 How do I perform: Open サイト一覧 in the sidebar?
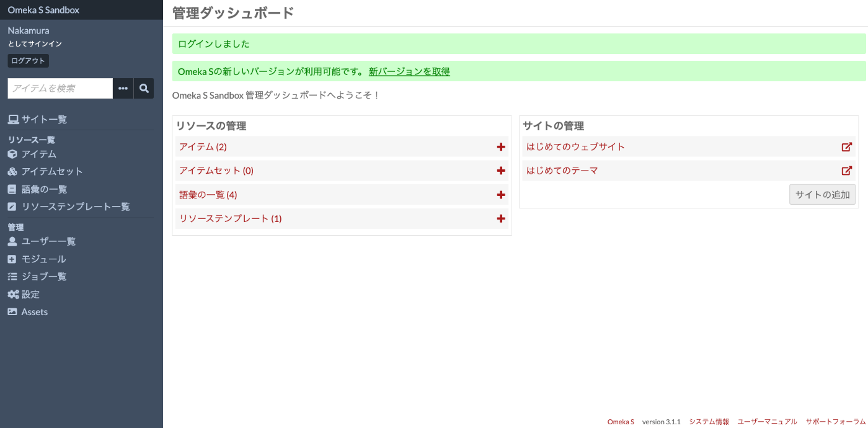pyautogui.click(x=44, y=119)
